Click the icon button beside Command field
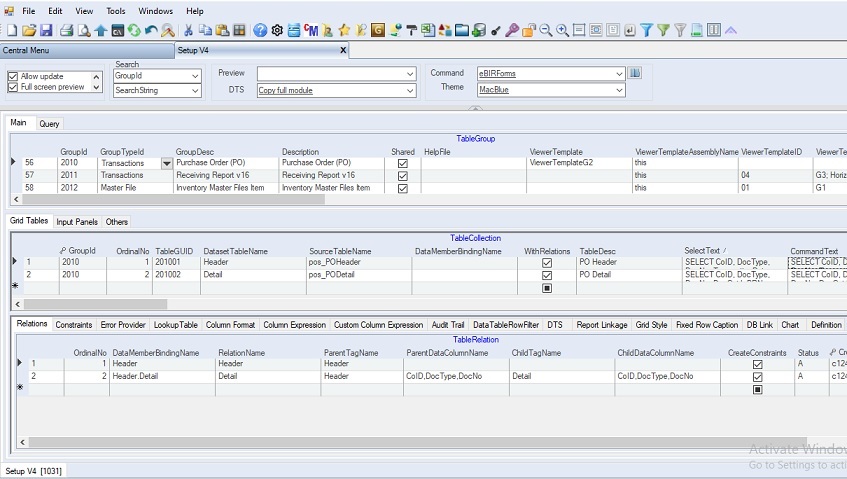 pyautogui.click(x=635, y=73)
